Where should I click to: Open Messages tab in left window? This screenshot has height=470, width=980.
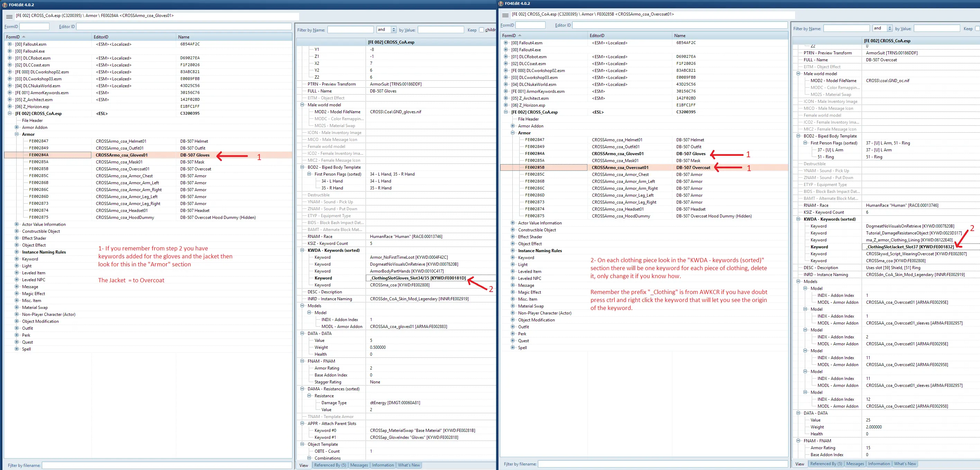(x=359, y=465)
